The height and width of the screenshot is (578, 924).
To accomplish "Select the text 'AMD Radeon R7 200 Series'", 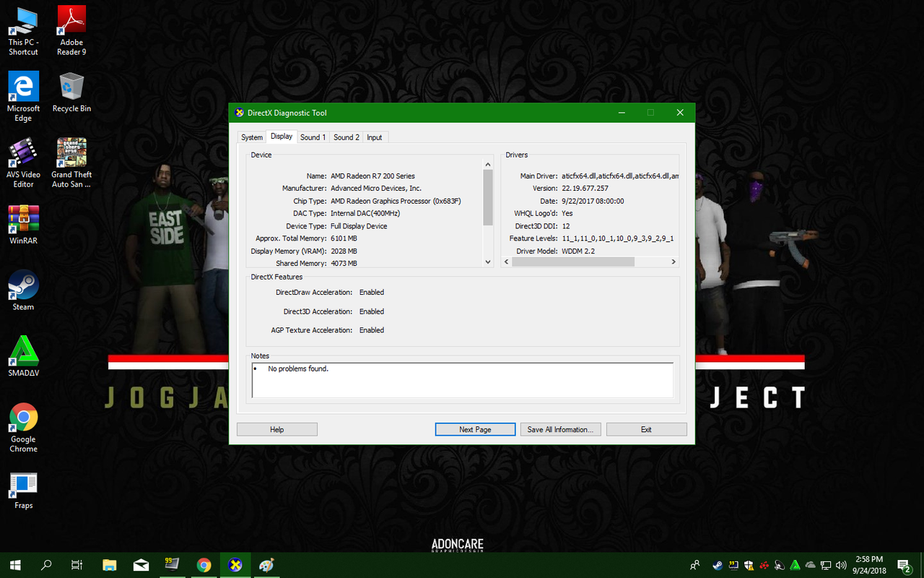I will click(372, 176).
